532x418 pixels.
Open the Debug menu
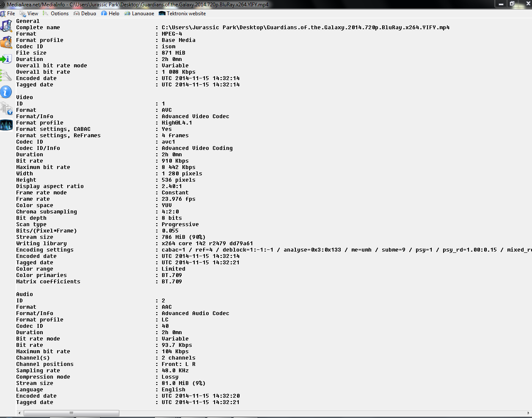click(x=85, y=14)
